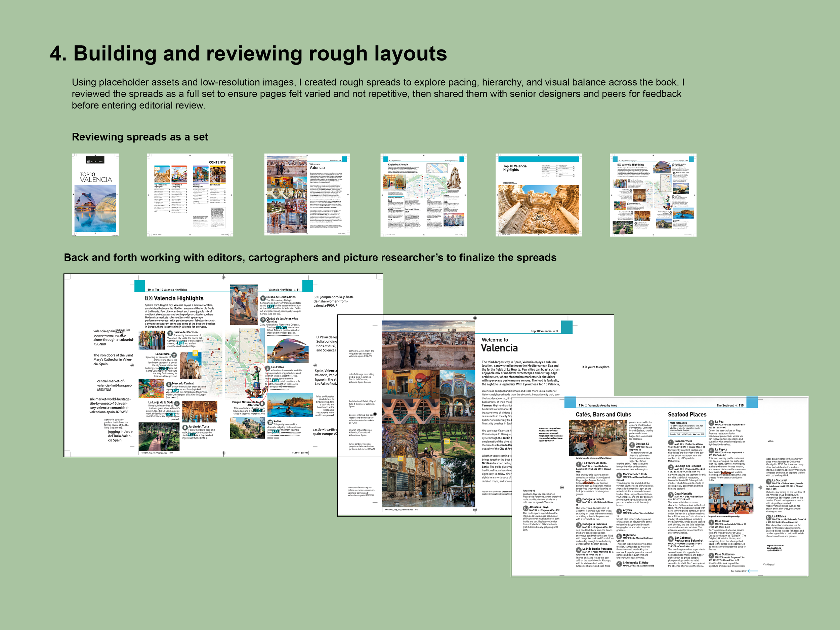840x630 pixels.
Task: Click the Cafés, Bars and Clubs heading
Action: click(603, 414)
